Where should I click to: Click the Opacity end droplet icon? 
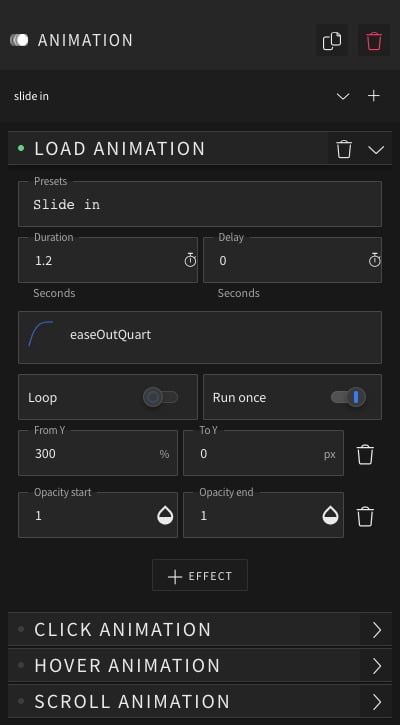[x=330, y=515]
